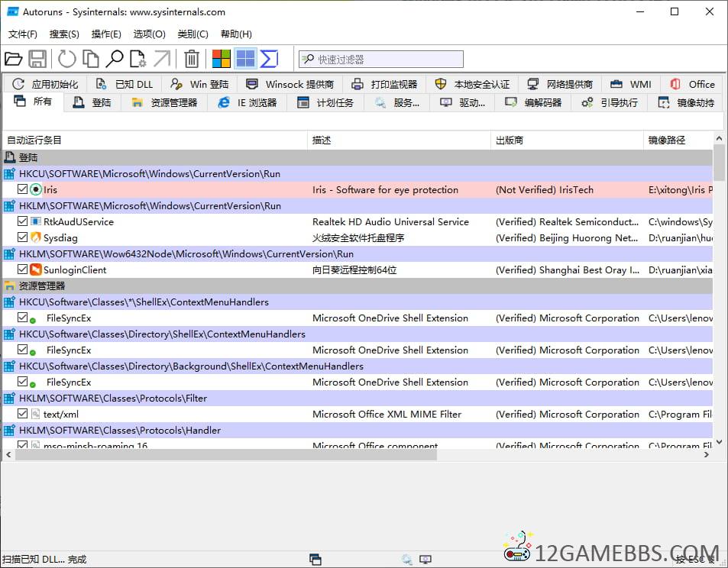Switch to the Winsock 提供商 tab
This screenshot has height=568, width=728.
click(290, 84)
